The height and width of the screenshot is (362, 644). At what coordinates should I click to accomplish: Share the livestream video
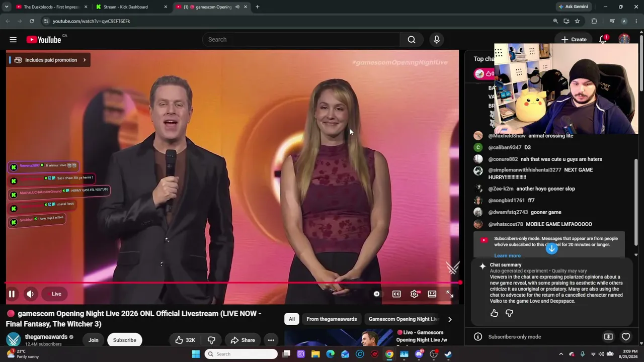[x=243, y=340]
